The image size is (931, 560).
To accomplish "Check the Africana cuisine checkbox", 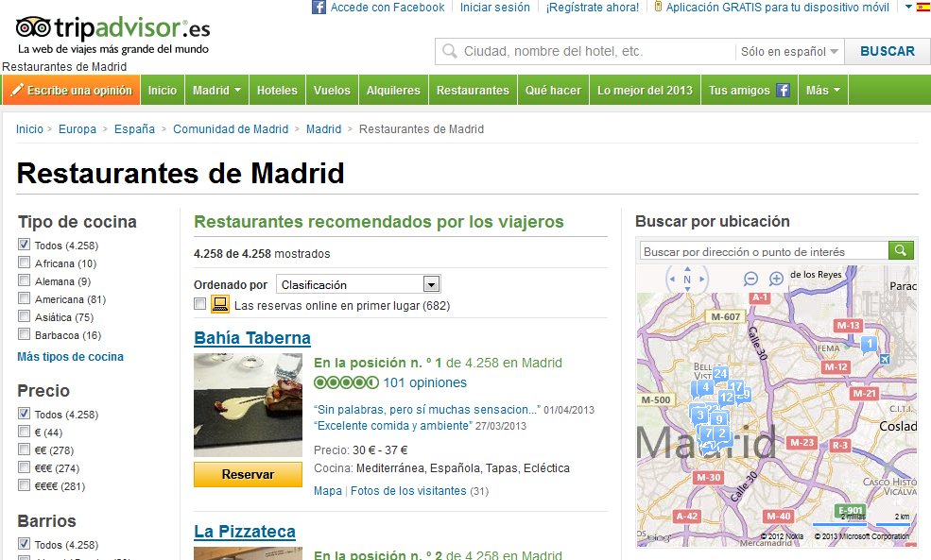I will [24, 263].
